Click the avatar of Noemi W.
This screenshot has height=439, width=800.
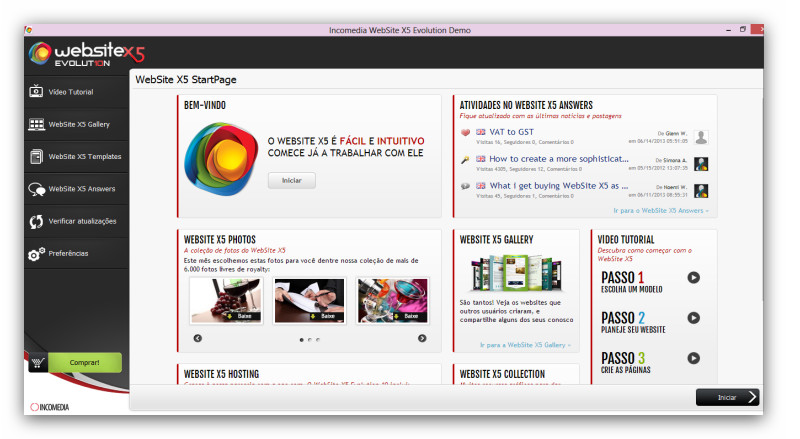[702, 191]
